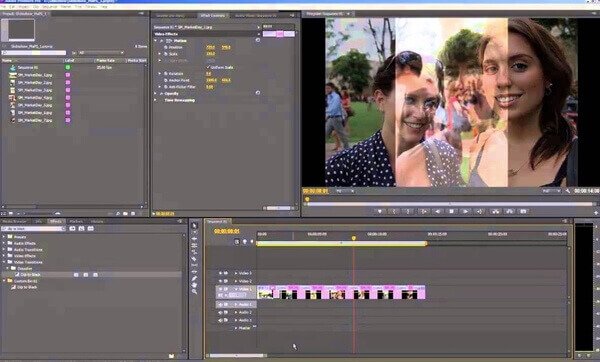The height and width of the screenshot is (362, 600).
Task: Reset the Opacity effect parameters
Action: pyautogui.click(x=258, y=93)
